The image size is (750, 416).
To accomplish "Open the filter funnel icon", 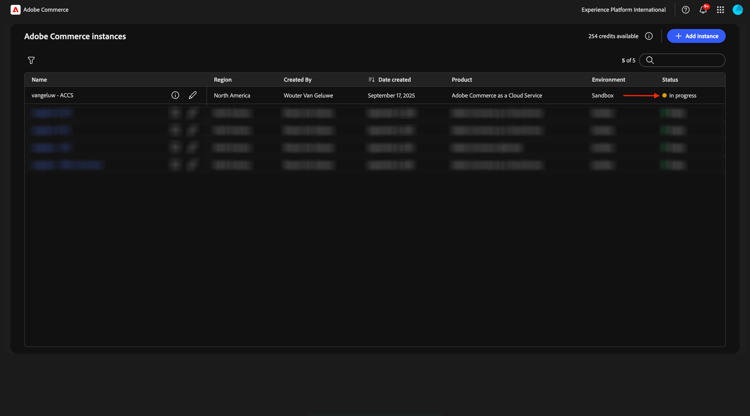I will click(31, 60).
